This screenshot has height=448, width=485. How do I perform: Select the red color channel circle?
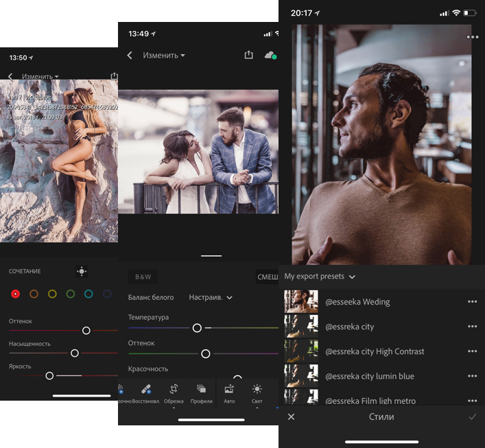tap(16, 294)
